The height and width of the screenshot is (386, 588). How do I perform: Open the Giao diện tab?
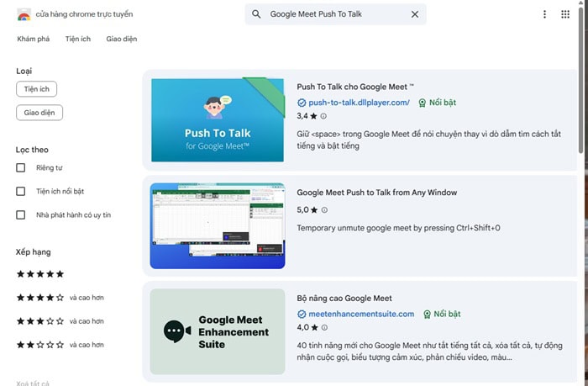click(122, 39)
